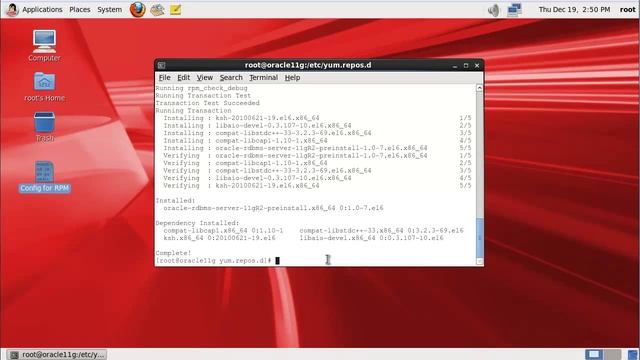Open the network connection icon
Image resolution: width=640 pixels, height=360 pixels.
514,9
